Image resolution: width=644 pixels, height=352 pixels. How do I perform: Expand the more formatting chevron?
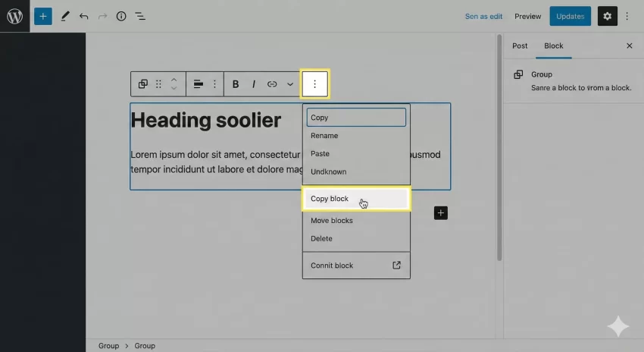290,84
